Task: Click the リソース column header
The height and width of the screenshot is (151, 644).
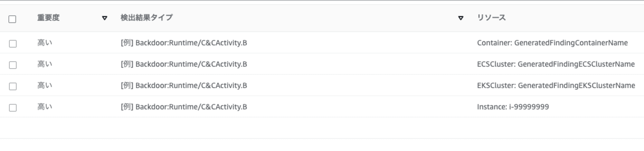Action: [491, 18]
